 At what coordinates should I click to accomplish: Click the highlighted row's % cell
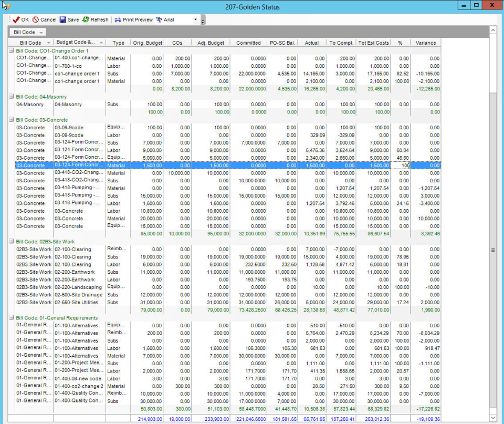pos(400,166)
